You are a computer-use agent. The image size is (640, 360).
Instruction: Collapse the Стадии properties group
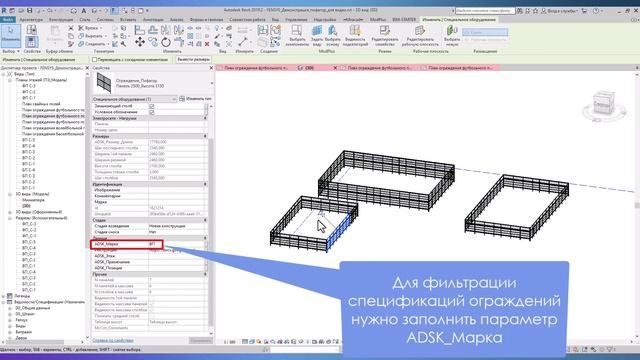(x=205, y=220)
